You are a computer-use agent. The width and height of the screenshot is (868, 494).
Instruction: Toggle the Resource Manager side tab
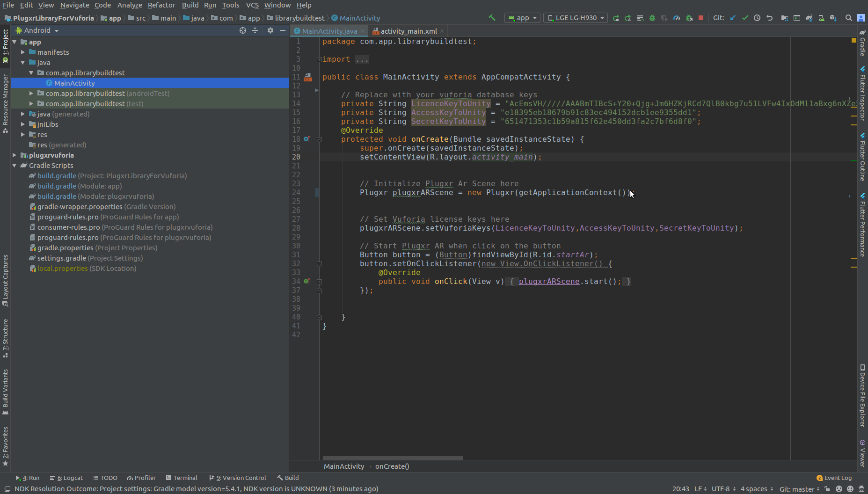5,103
